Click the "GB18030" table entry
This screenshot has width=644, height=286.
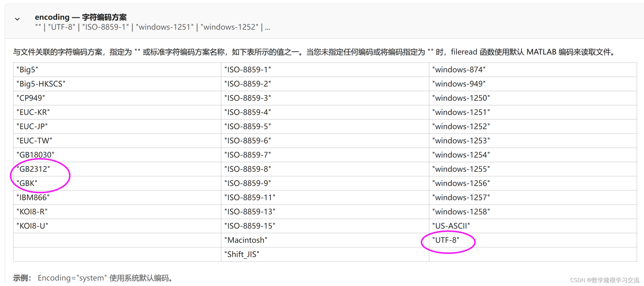35,155
